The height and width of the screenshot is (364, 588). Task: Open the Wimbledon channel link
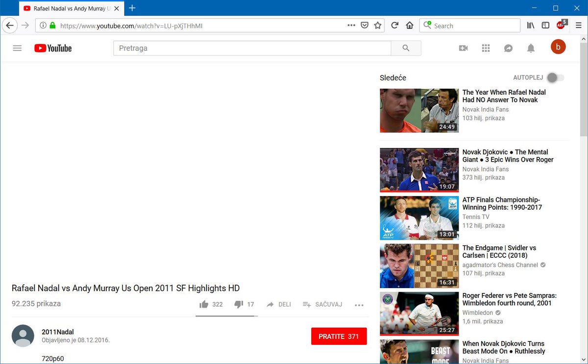tap(478, 313)
